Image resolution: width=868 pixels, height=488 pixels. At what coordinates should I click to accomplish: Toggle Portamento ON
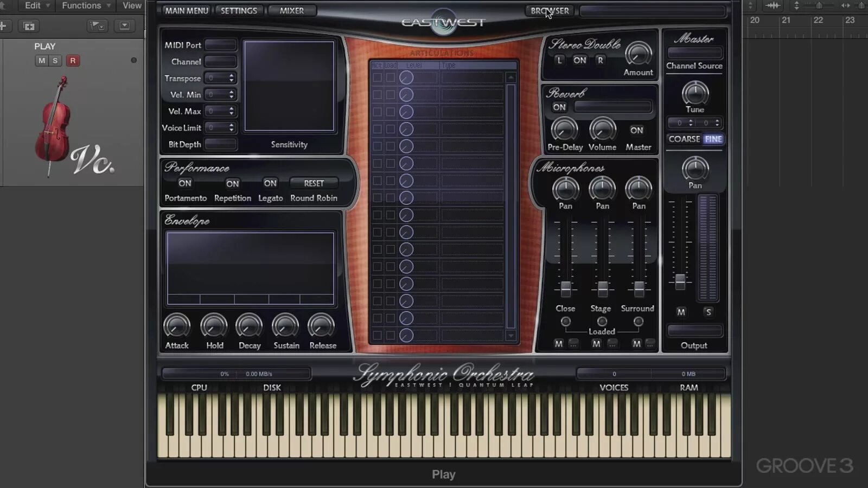pyautogui.click(x=185, y=183)
